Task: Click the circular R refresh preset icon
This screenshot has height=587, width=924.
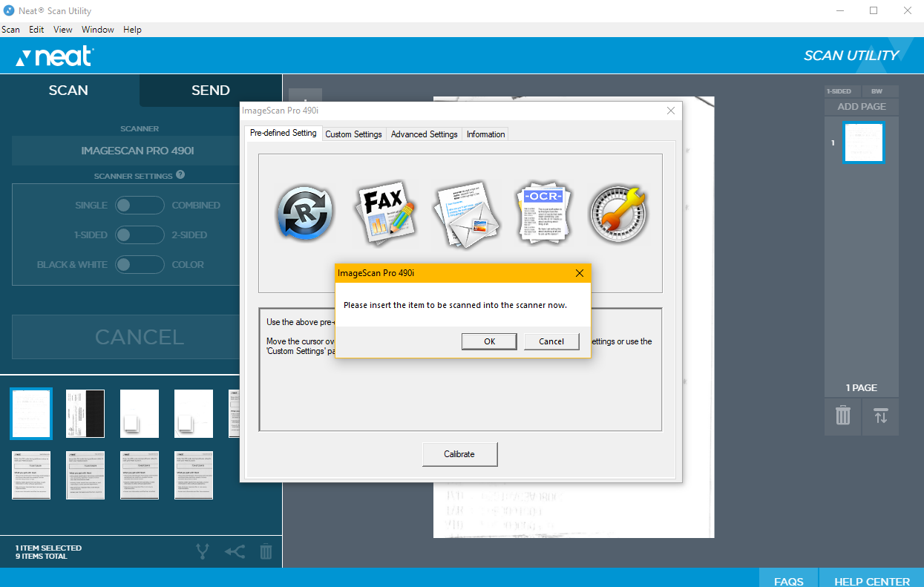Action: pos(304,212)
